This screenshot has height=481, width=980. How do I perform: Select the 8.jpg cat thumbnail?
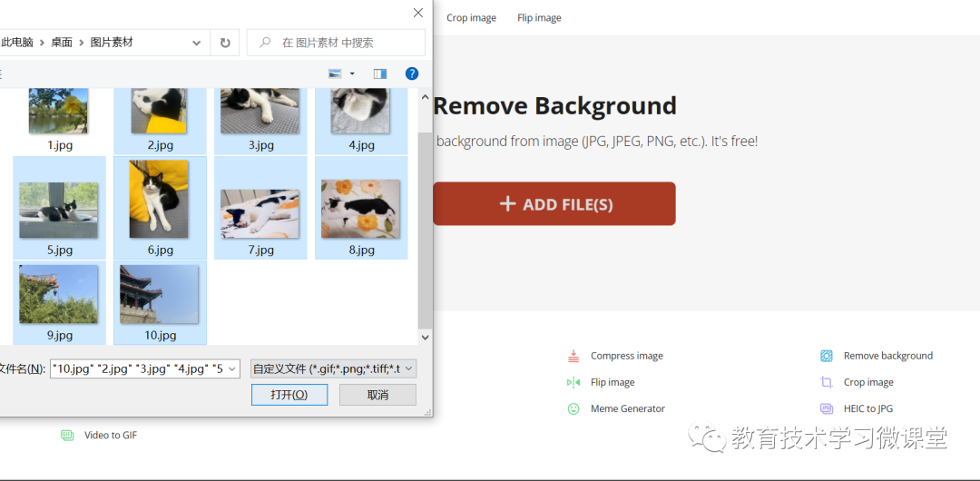(x=360, y=209)
